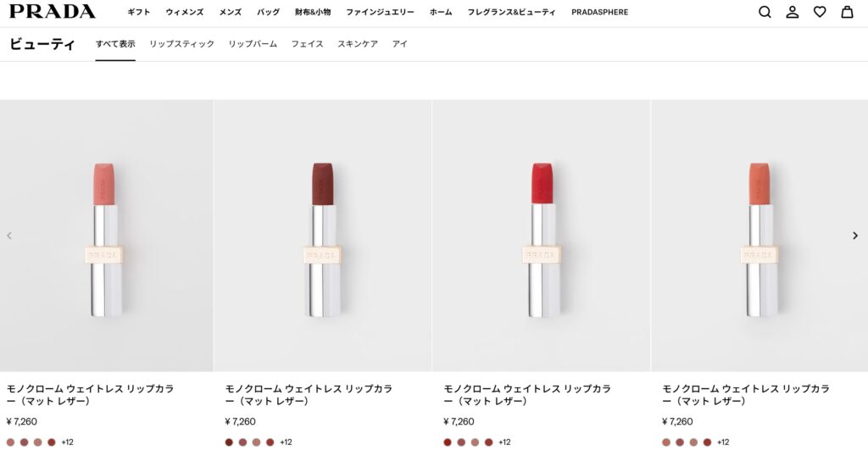868x467 pixels.
Task: Expand +12 colors under the red lipstick
Action: [504, 442]
